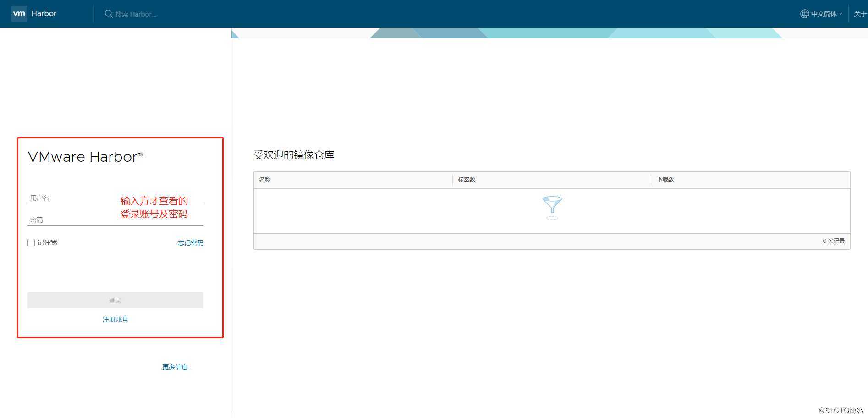Open the 中文简体 language dropdown

[x=826, y=14]
